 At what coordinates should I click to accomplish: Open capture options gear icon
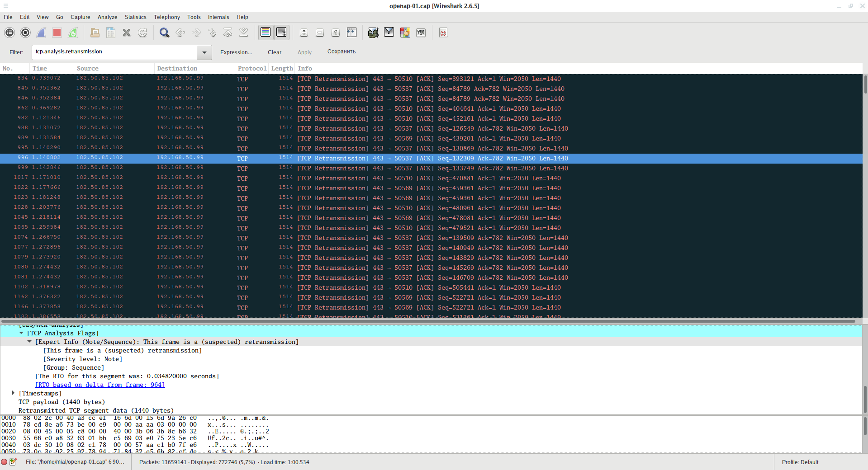tap(25, 33)
